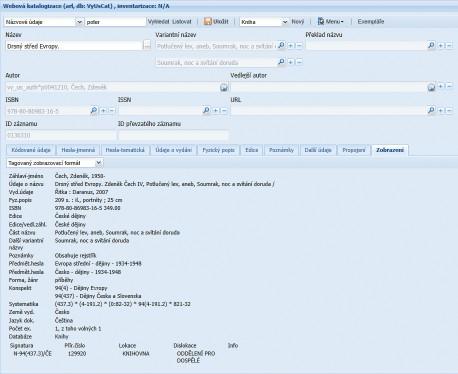Remove Překlad názvu with minus icon

coord(449,46)
